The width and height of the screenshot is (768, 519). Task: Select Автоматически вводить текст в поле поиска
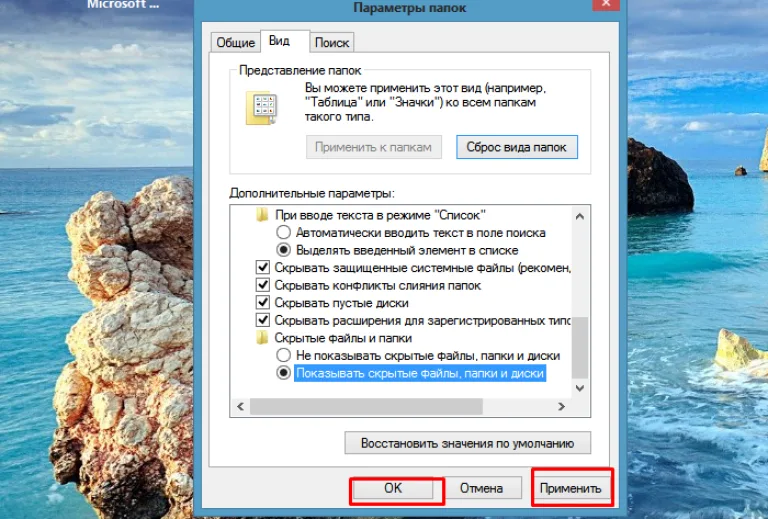pyautogui.click(x=284, y=233)
